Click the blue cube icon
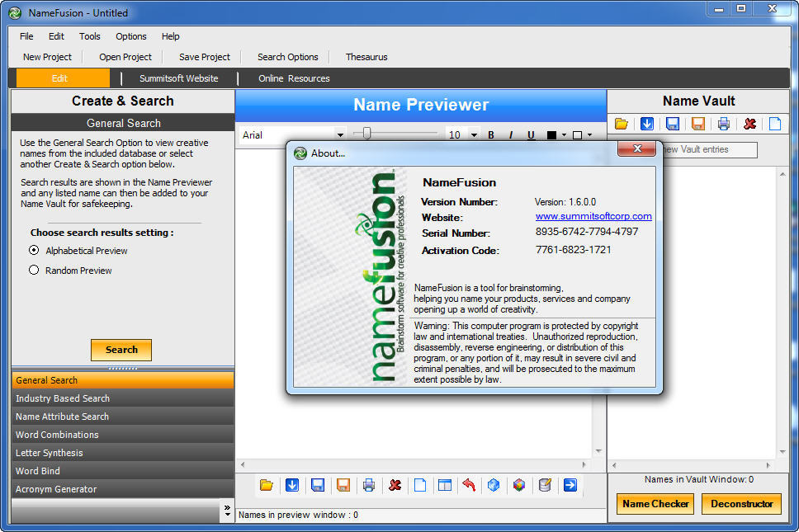 (494, 485)
